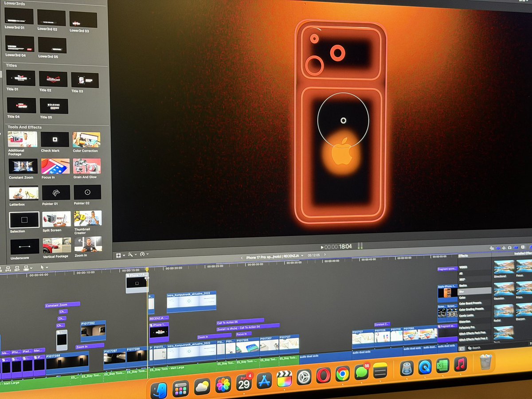Launch Opera browser from the Dock
This screenshot has width=532, height=399.
coord(323,376)
